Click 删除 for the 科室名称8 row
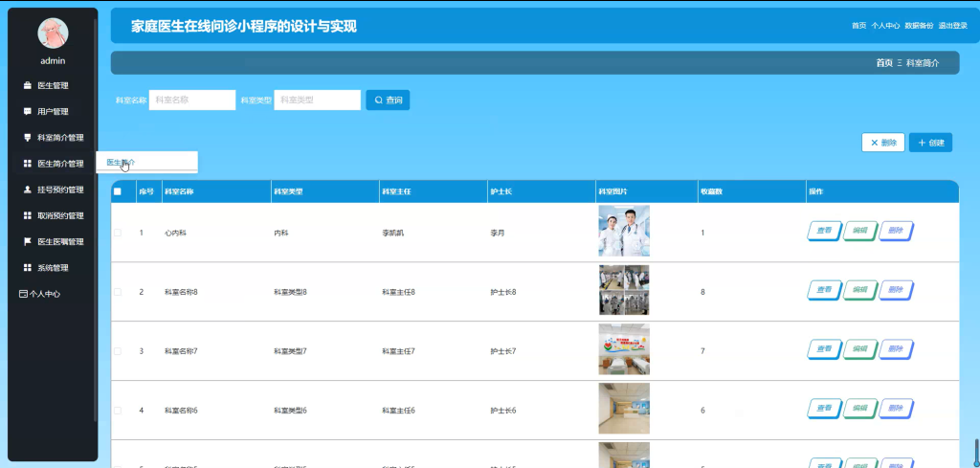980x468 pixels. point(896,290)
